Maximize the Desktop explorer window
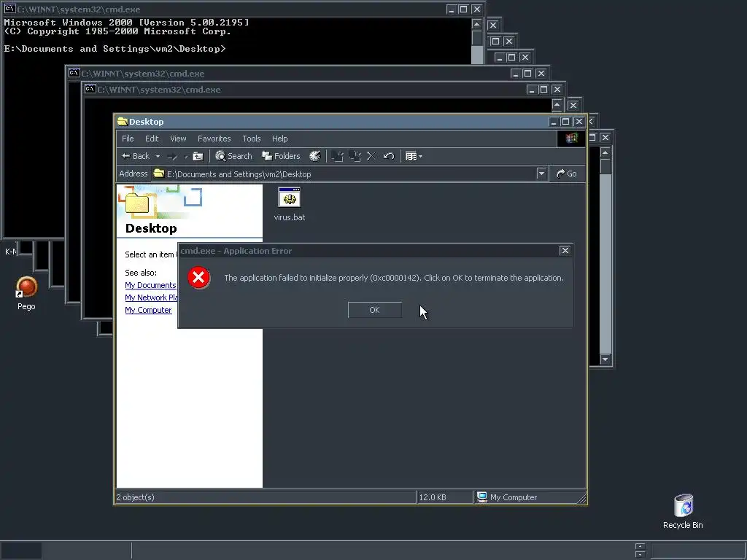Viewport: 747px width, 560px height. pyautogui.click(x=565, y=122)
